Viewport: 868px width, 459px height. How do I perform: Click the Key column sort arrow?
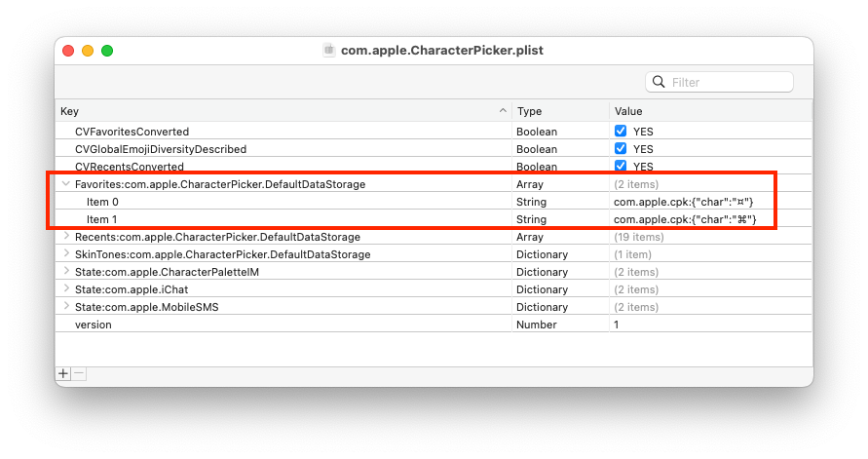(x=503, y=111)
